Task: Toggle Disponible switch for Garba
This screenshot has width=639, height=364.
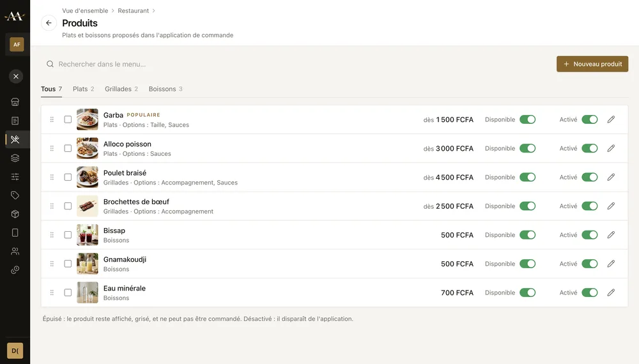Action: tap(527, 119)
